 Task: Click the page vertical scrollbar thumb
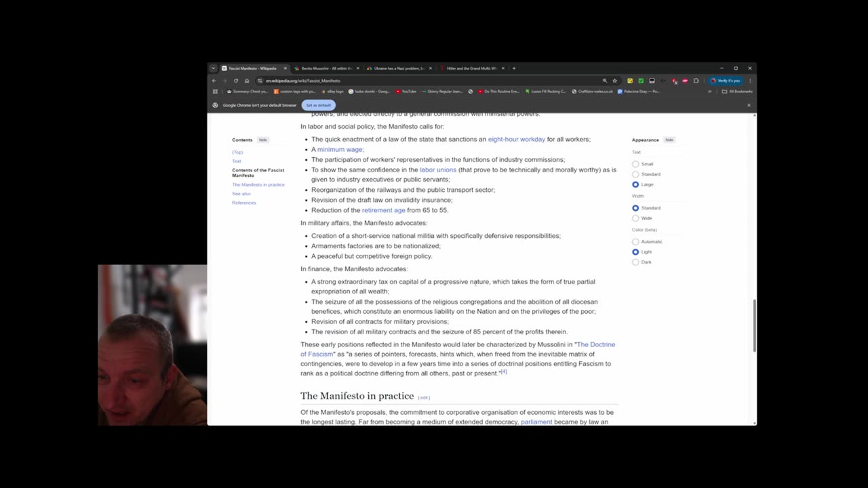(x=754, y=325)
